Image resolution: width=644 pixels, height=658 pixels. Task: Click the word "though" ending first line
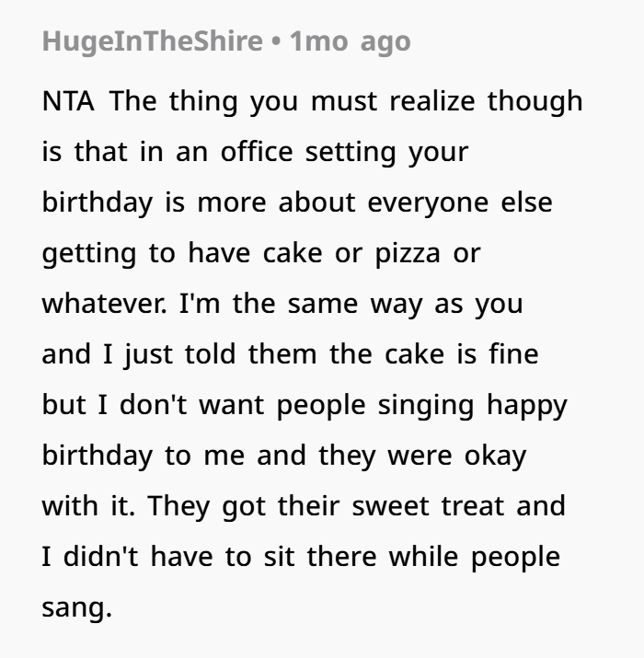(x=535, y=101)
